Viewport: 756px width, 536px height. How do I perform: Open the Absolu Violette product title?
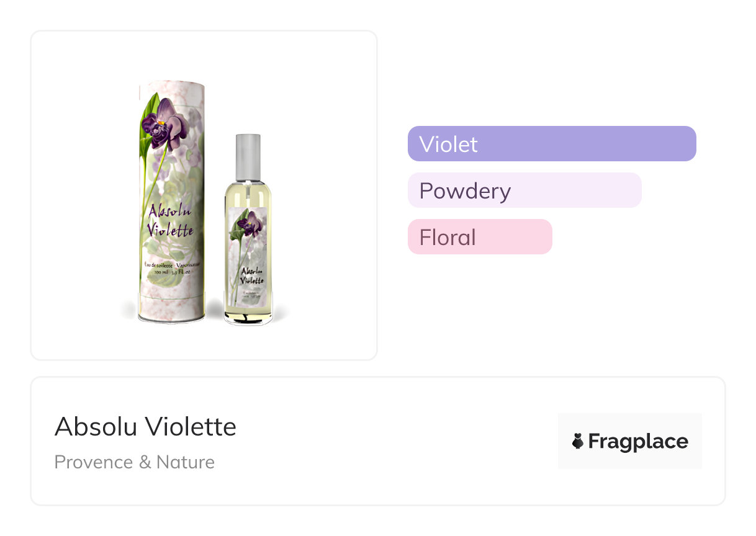pos(145,427)
